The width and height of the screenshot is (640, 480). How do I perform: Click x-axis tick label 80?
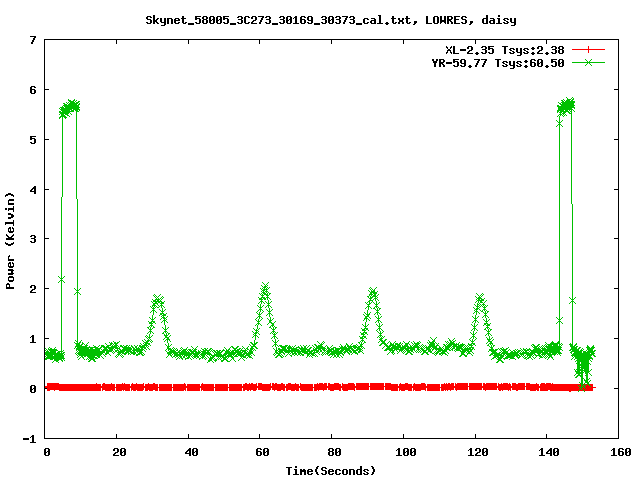click(x=334, y=452)
